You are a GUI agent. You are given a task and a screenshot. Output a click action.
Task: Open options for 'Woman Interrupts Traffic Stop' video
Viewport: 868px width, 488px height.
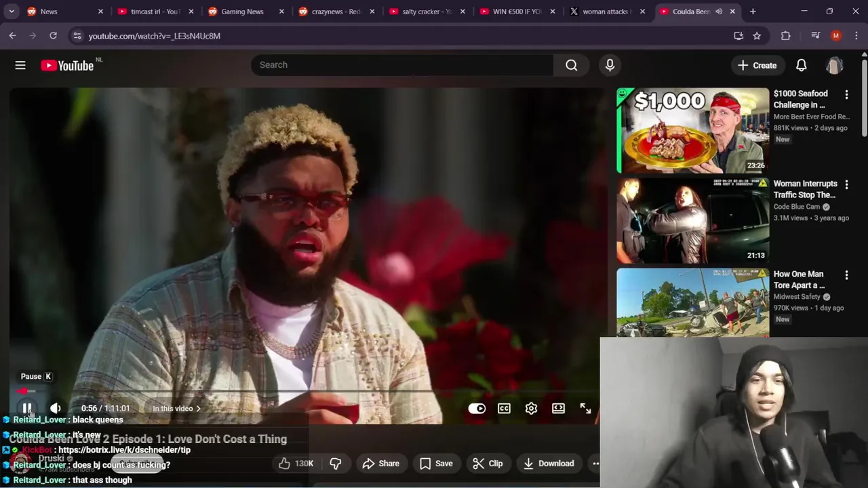click(x=846, y=184)
